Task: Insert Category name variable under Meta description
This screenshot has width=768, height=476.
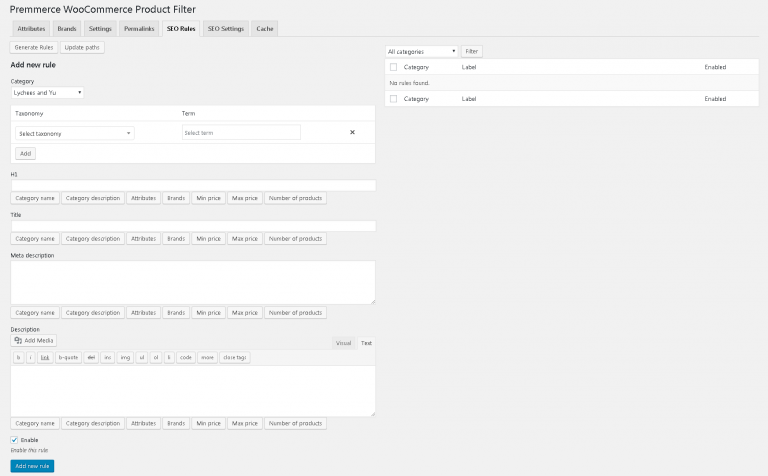Action: [x=35, y=313]
